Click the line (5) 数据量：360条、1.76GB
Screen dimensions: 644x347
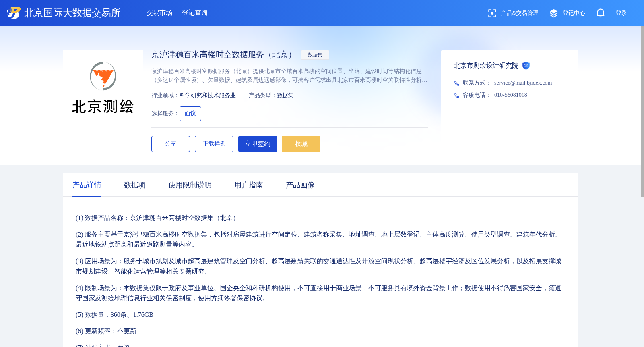pyautogui.click(x=115, y=315)
